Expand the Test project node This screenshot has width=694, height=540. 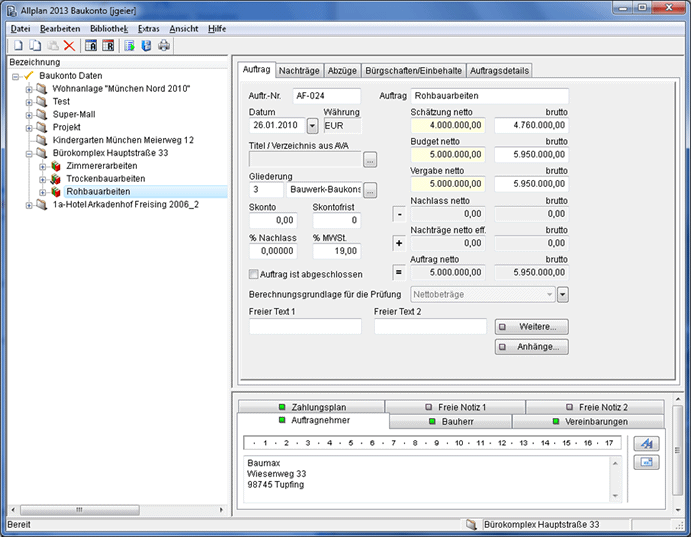[x=29, y=102]
